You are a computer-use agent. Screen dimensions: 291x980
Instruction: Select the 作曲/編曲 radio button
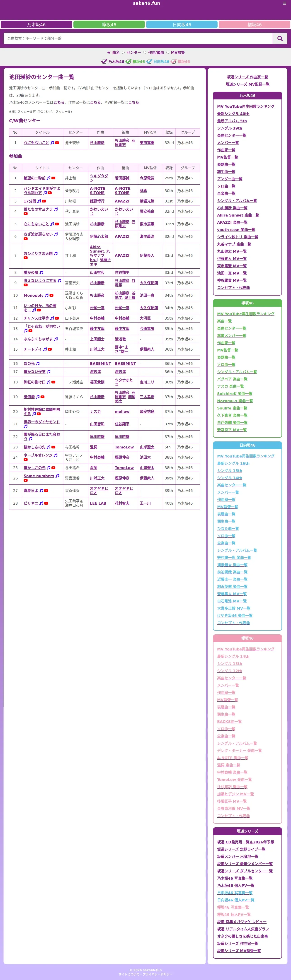(x=145, y=53)
